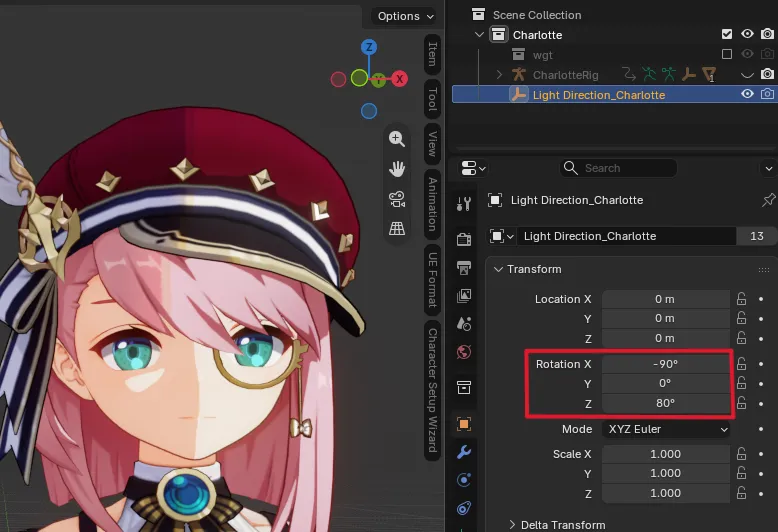This screenshot has width=778, height=532.
Task: Click Transform panel drag grip dots
Action: pyautogui.click(x=764, y=269)
